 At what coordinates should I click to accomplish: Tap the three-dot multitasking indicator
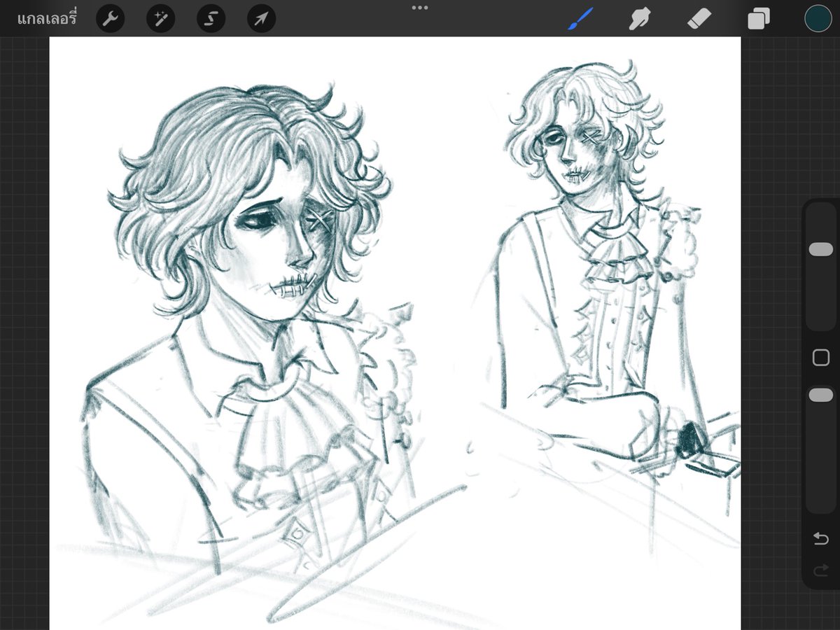coord(420,8)
